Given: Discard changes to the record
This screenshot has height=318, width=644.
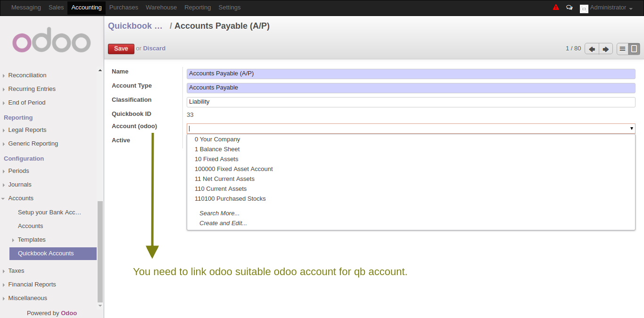Looking at the screenshot, I should pos(154,49).
